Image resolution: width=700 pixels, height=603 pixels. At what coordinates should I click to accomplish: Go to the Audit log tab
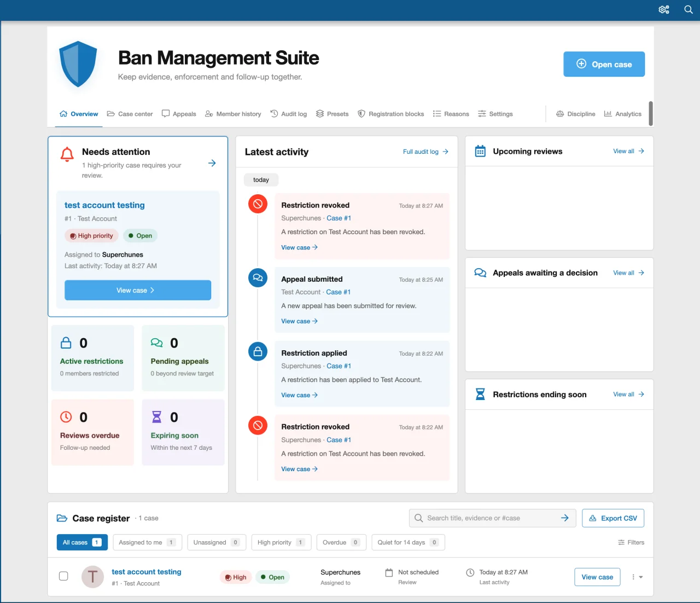coord(288,114)
